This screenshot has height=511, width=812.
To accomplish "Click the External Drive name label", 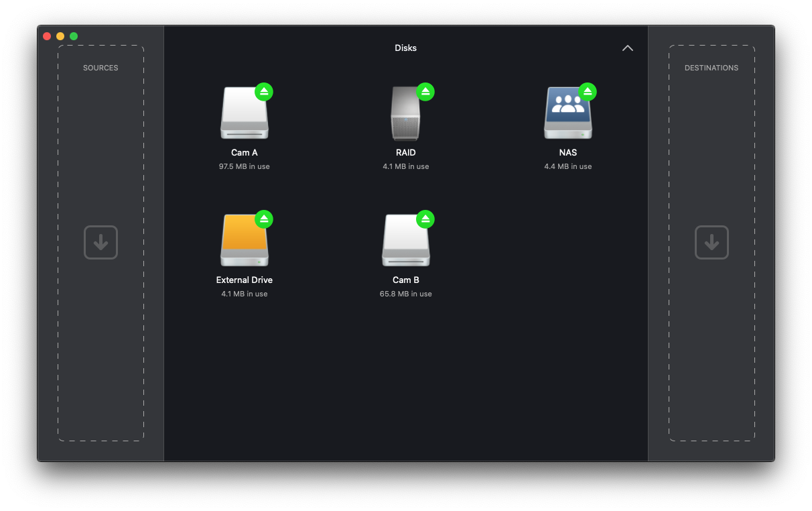I will pyautogui.click(x=245, y=280).
